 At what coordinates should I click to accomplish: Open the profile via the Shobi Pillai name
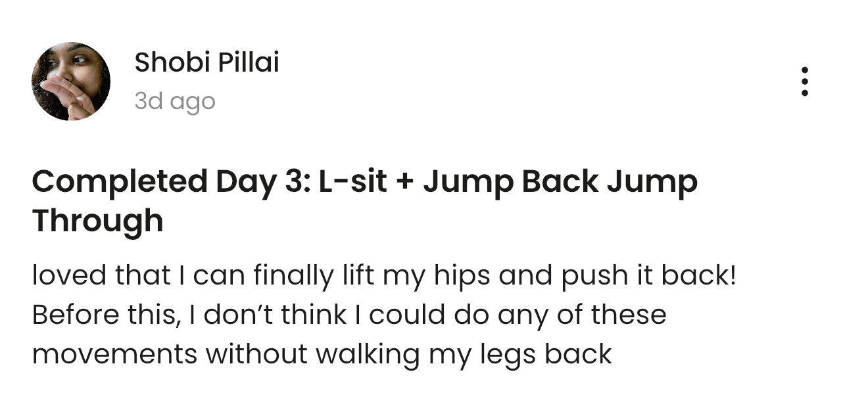pyautogui.click(x=206, y=63)
